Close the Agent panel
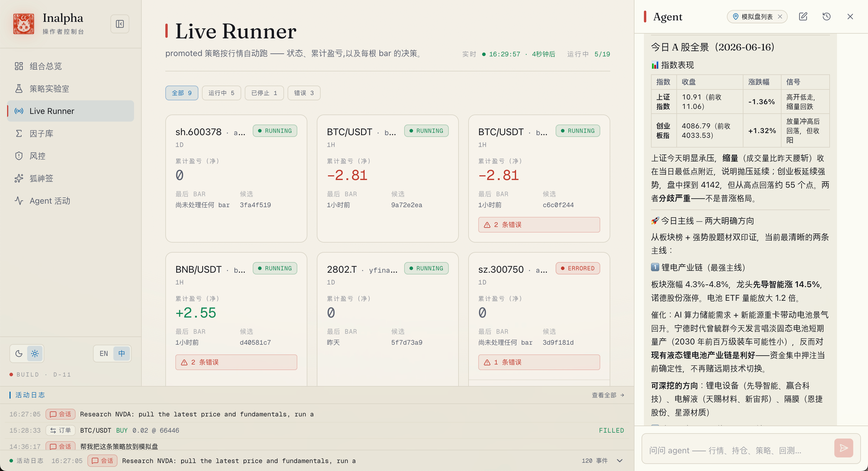This screenshot has height=471, width=868. point(850,17)
